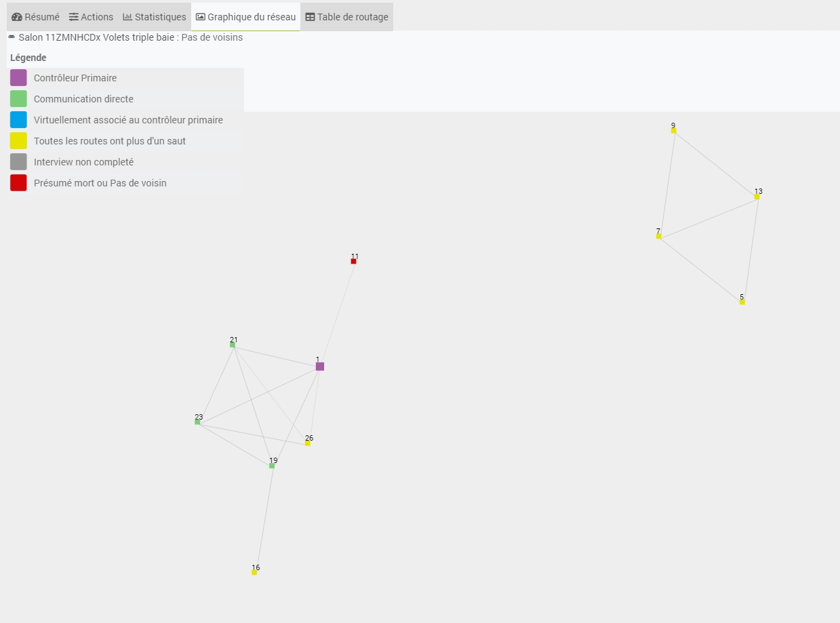Select the purple controller node 1

click(320, 366)
